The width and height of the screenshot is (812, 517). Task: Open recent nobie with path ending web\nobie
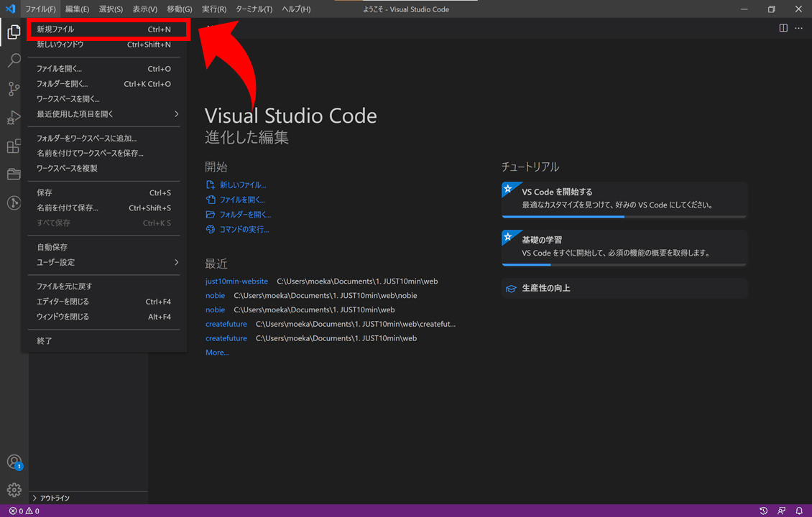click(215, 296)
